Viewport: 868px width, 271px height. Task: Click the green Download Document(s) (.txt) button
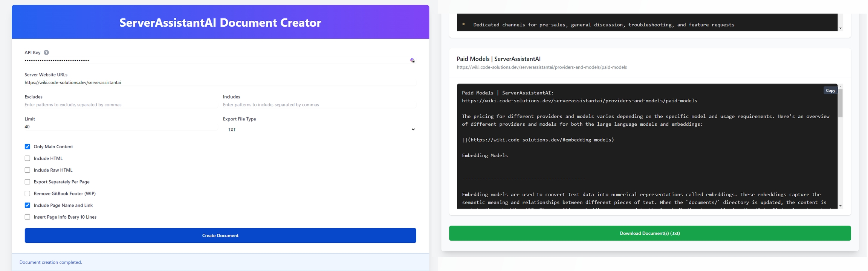click(x=649, y=233)
